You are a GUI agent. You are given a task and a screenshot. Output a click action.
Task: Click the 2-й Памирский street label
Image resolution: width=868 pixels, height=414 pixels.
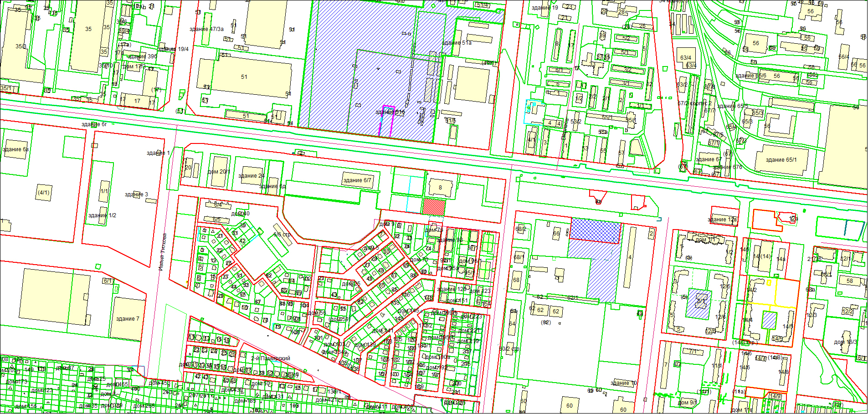tap(271, 358)
